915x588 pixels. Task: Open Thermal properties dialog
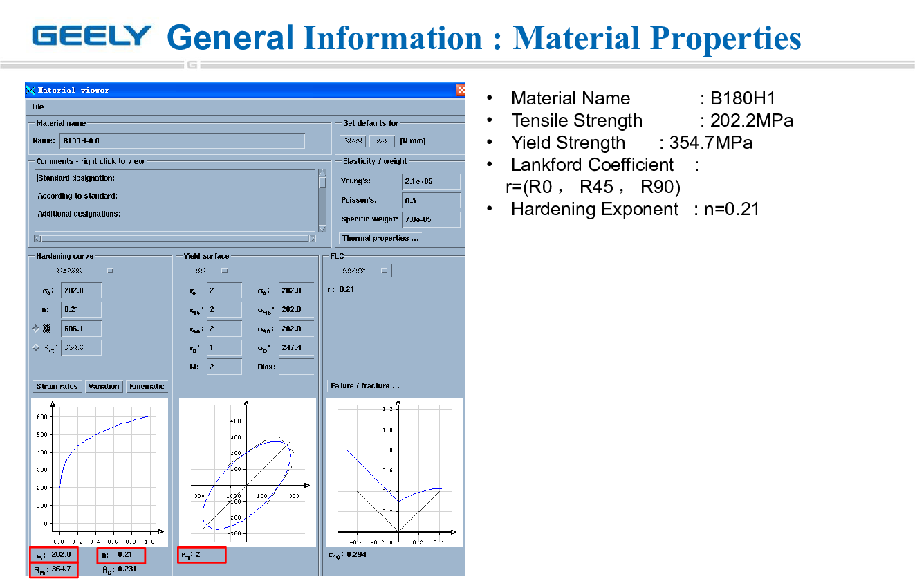click(380, 238)
